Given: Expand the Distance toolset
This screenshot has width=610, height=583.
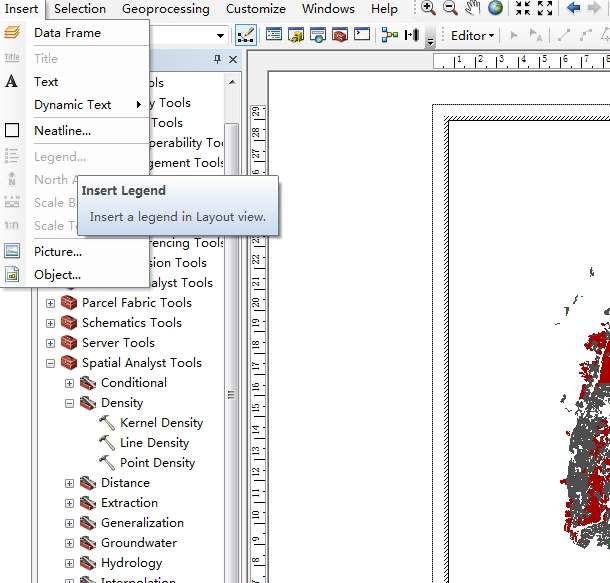Looking at the screenshot, I should coord(69,483).
